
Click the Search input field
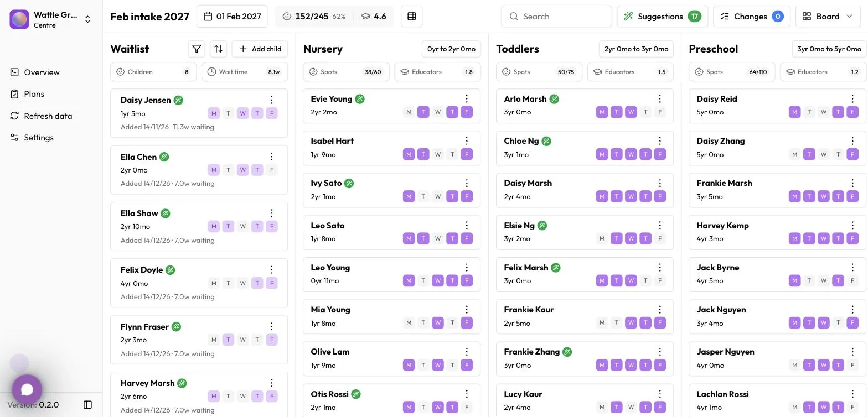click(x=556, y=17)
